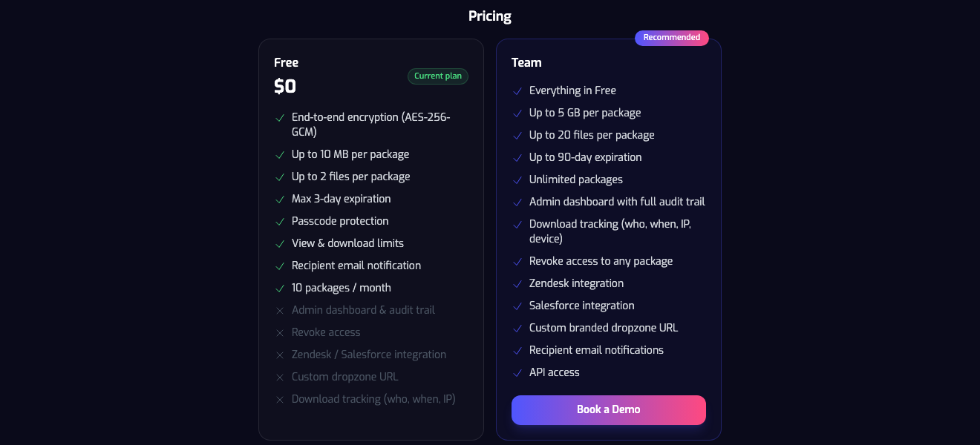Click the checkmark next to Zendesk integration
980x445 pixels.
[x=517, y=283]
